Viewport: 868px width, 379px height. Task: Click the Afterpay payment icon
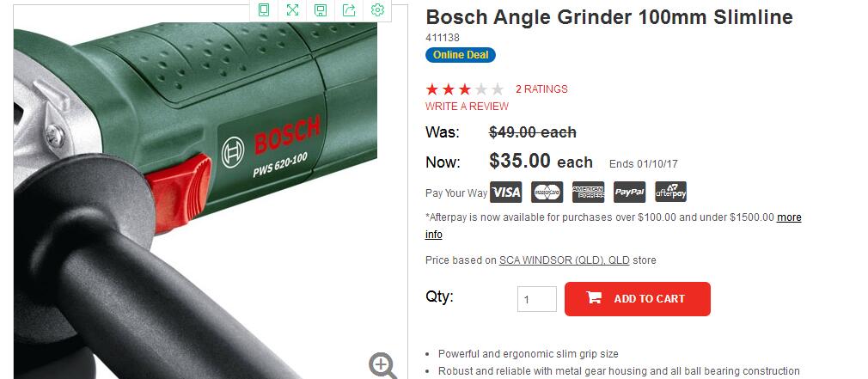point(671,192)
